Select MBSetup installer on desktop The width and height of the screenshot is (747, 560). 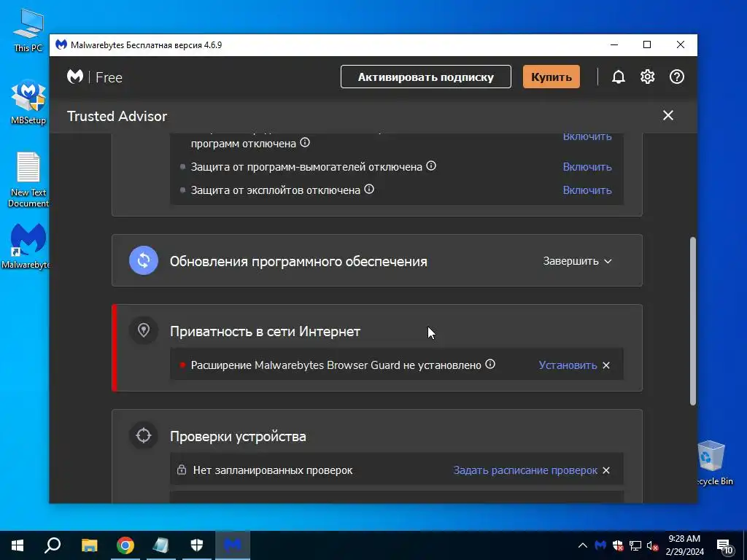28,102
